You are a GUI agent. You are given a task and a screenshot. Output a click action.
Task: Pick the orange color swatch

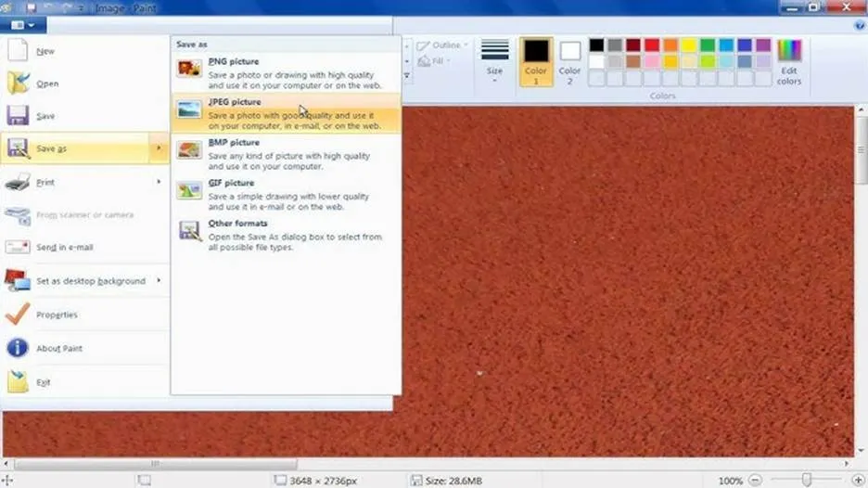pyautogui.click(x=670, y=45)
